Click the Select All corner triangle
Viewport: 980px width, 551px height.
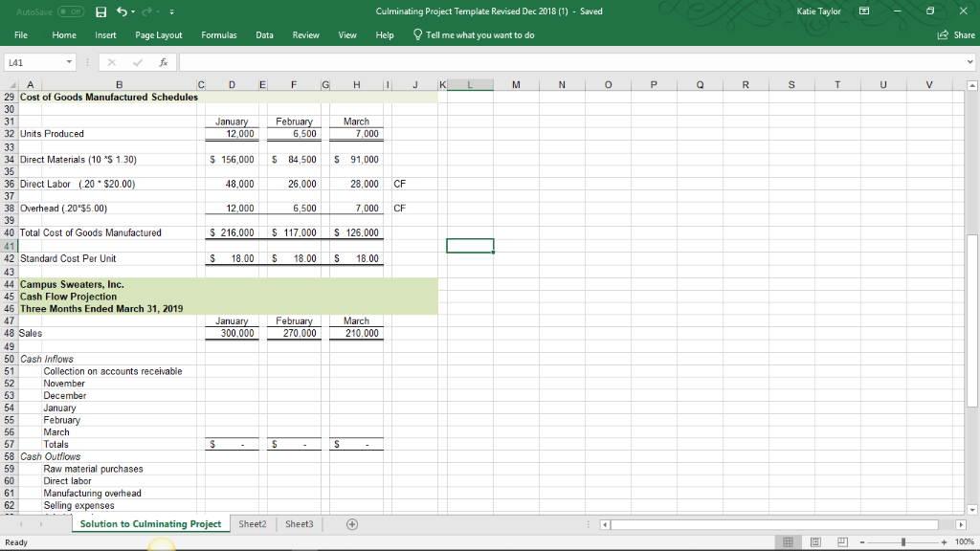[x=11, y=85]
